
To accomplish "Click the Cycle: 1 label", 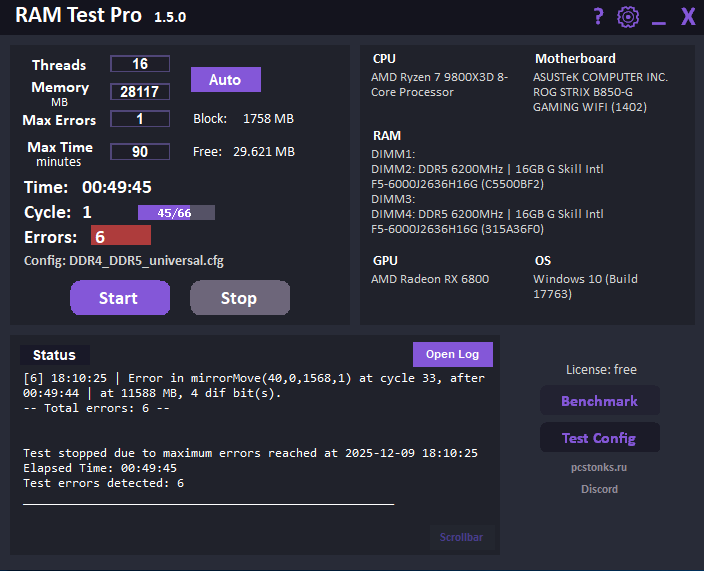I will [x=58, y=212].
